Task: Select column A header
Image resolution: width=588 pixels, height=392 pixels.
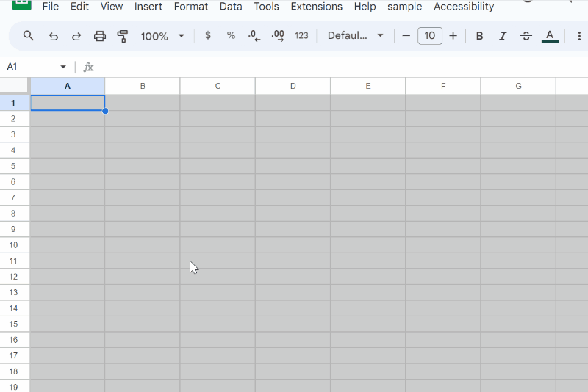Action: point(68,86)
